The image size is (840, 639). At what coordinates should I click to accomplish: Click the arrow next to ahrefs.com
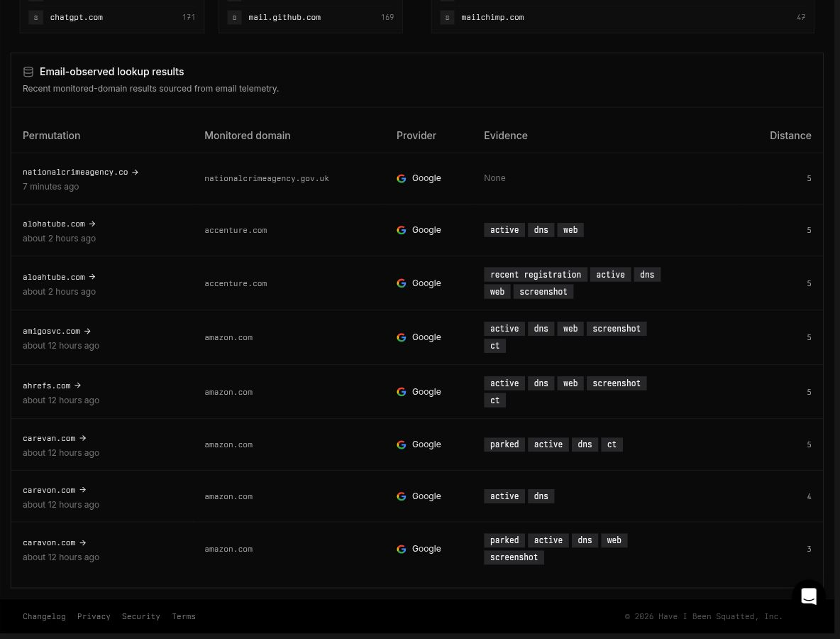pos(77,386)
